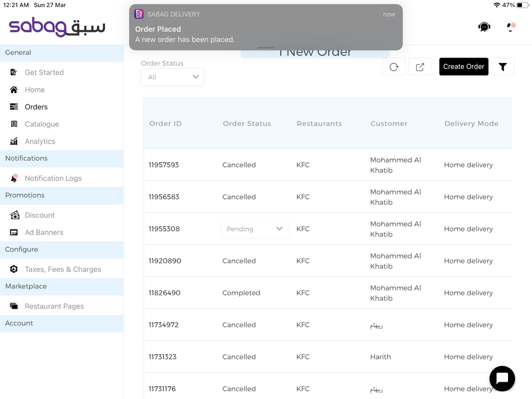Click the Account section header
The image size is (532, 399).
62,323
